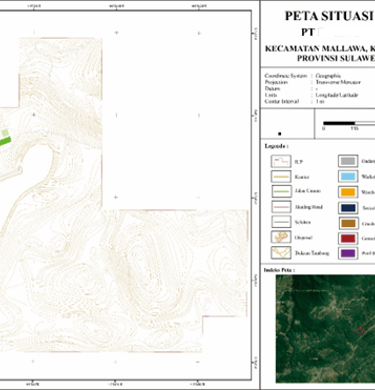The height and width of the screenshot is (390, 375).
Task: Click the Legenda section heading
Action: coord(276,146)
